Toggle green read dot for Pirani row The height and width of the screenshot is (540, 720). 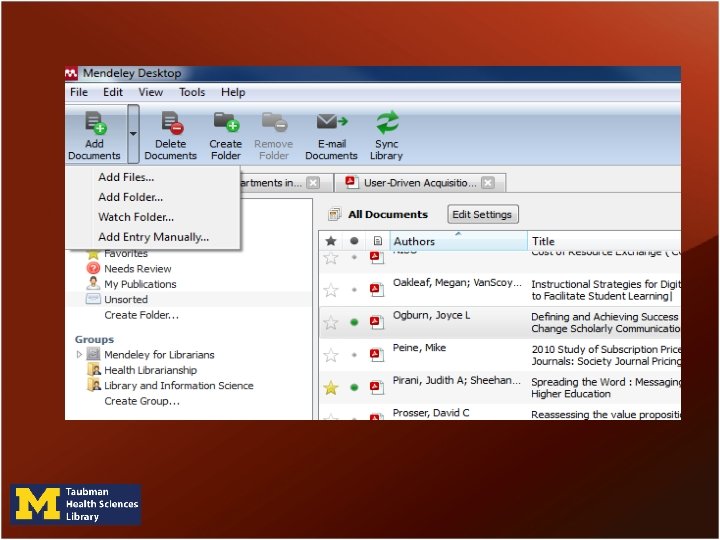point(354,388)
